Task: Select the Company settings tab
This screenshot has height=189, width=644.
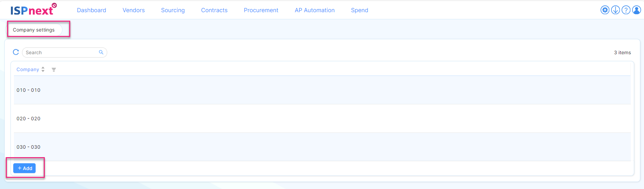Action: (x=34, y=30)
